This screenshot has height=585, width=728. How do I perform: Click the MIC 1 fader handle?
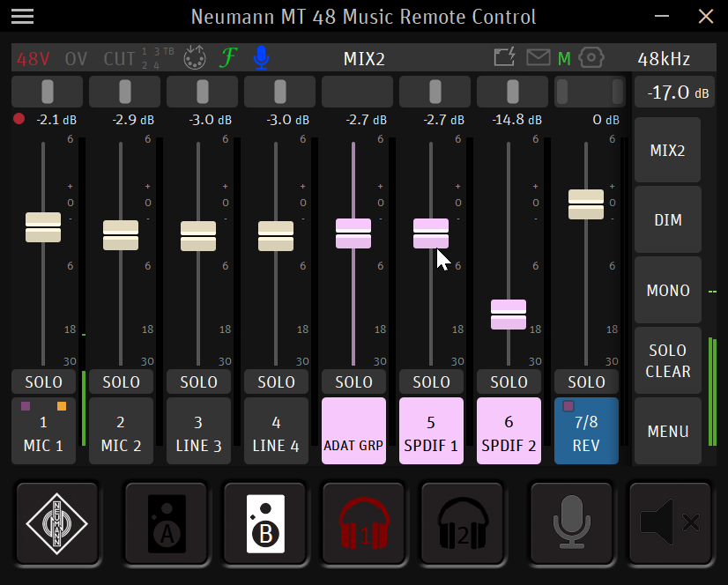pos(43,227)
